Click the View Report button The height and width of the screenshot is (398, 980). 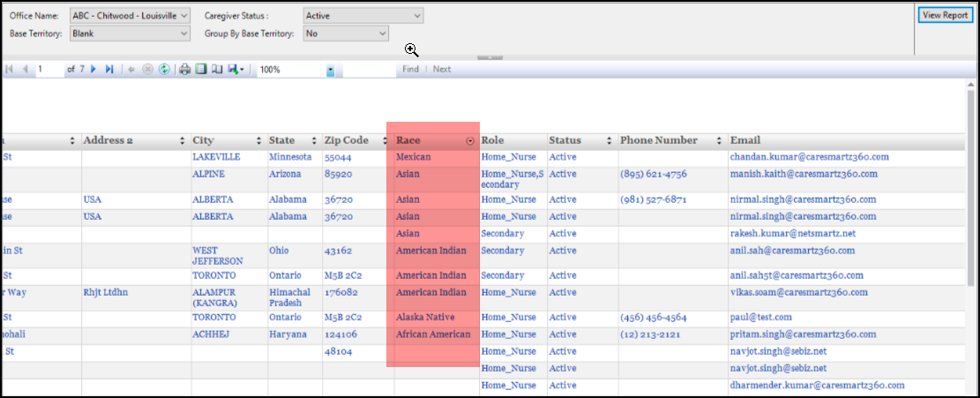tap(944, 15)
